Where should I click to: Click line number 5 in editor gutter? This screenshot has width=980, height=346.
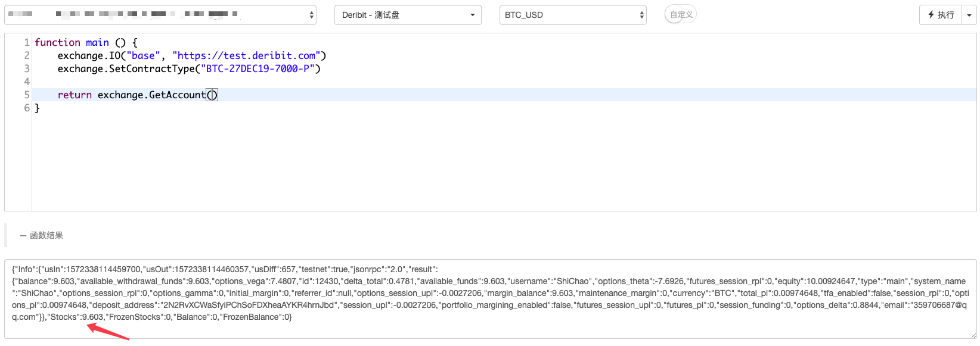pos(26,95)
